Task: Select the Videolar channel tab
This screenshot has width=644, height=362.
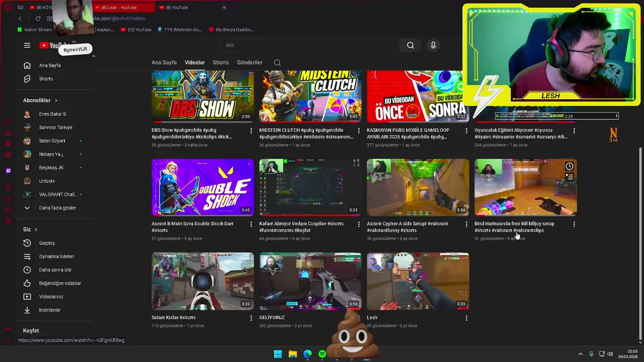Action: click(x=195, y=63)
